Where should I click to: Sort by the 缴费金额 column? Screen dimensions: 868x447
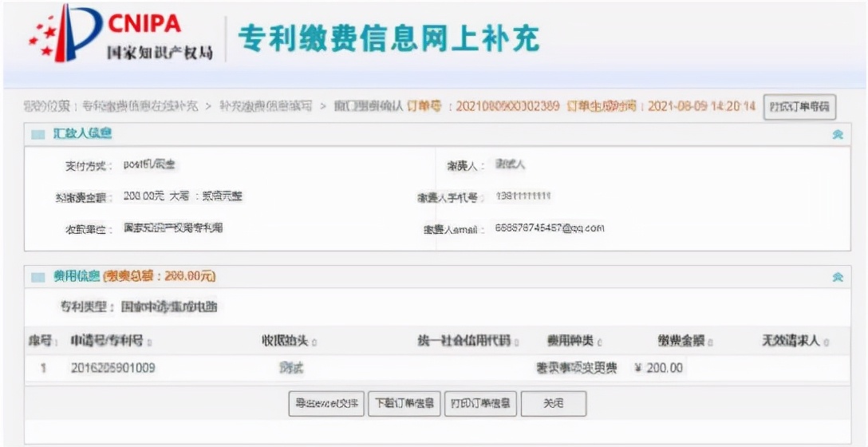click(685, 341)
